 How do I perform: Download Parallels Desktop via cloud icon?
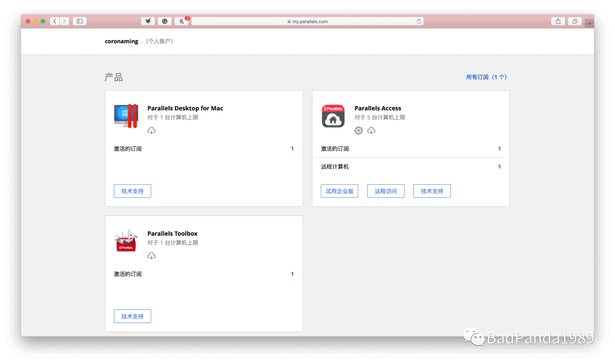click(151, 130)
